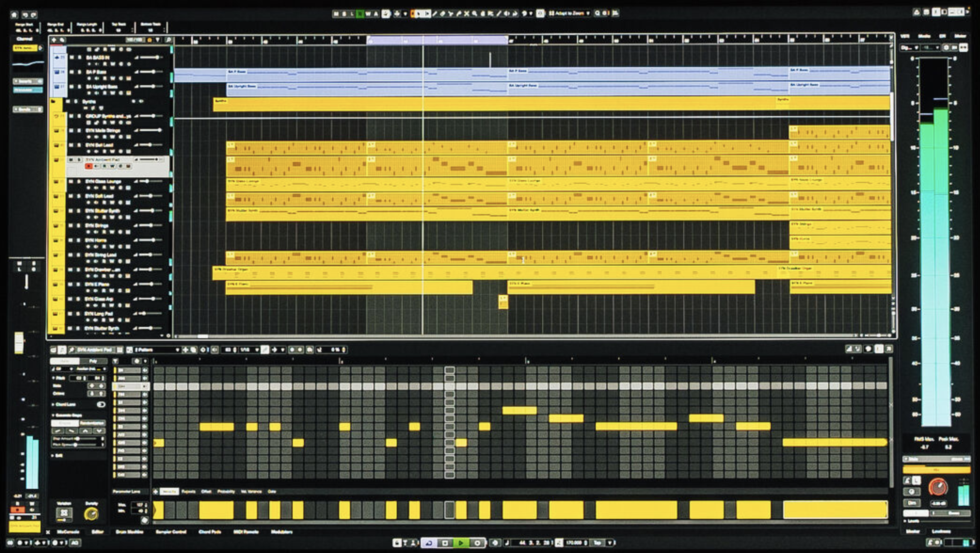
Task: Select the Draw tool in the project toolbar
Action: (434, 14)
